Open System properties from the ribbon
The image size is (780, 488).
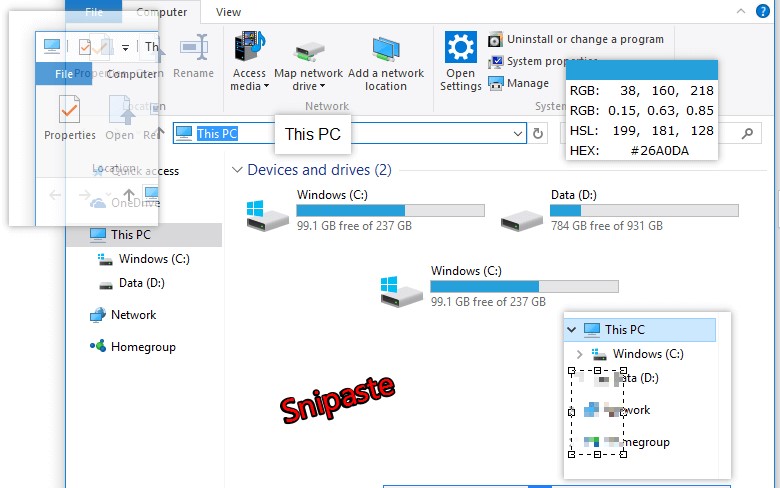coord(543,61)
